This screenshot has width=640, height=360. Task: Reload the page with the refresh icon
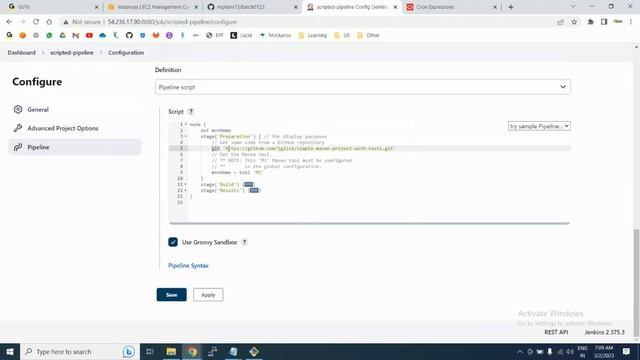click(x=36, y=22)
